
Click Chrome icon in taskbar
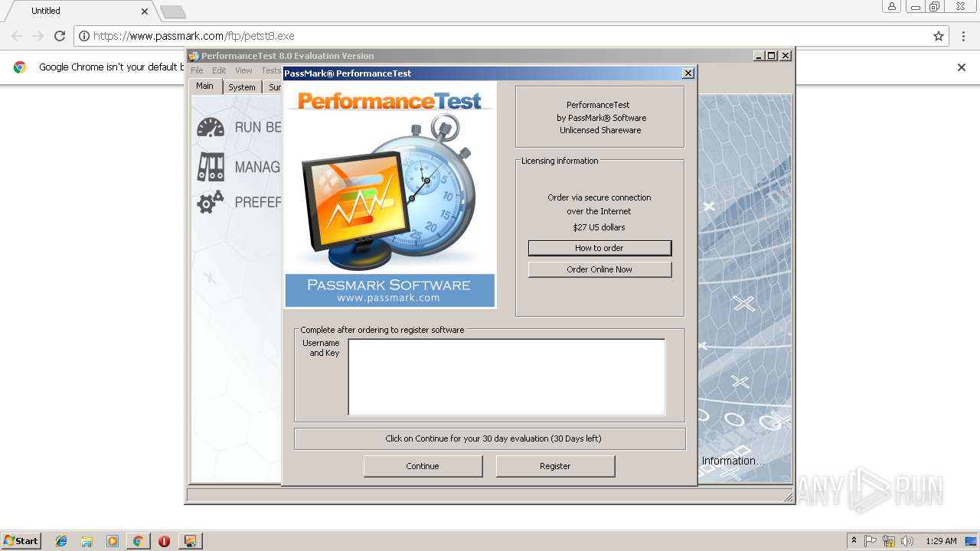[138, 541]
